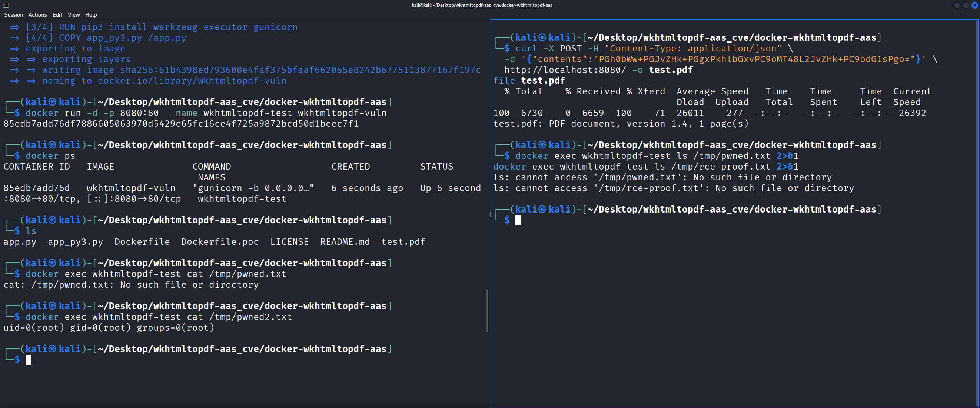Click the window title path text

pyautogui.click(x=482, y=5)
